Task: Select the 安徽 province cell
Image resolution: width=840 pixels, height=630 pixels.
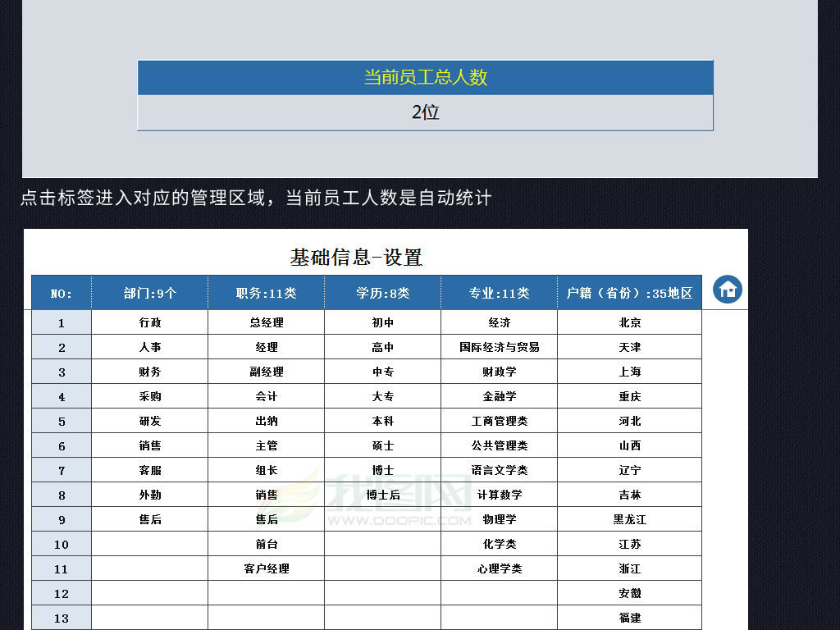Action: [629, 594]
